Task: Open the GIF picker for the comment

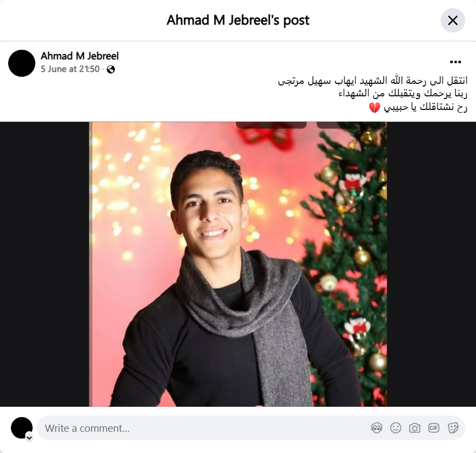Action: point(434,428)
